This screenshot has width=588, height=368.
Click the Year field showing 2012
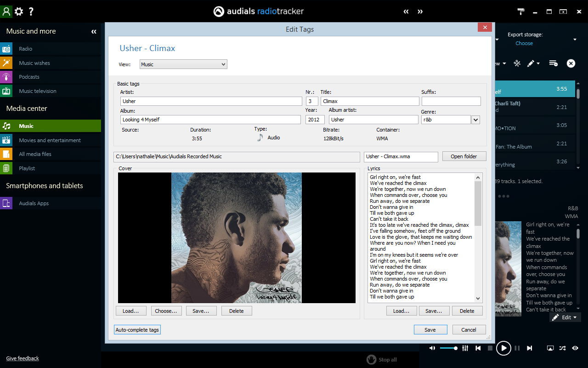(x=315, y=120)
